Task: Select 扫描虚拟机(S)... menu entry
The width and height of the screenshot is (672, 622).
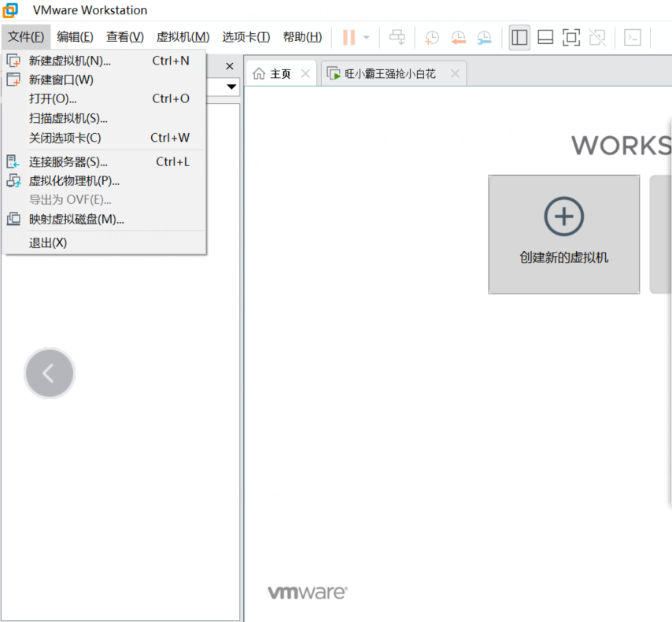Action: pos(104,118)
